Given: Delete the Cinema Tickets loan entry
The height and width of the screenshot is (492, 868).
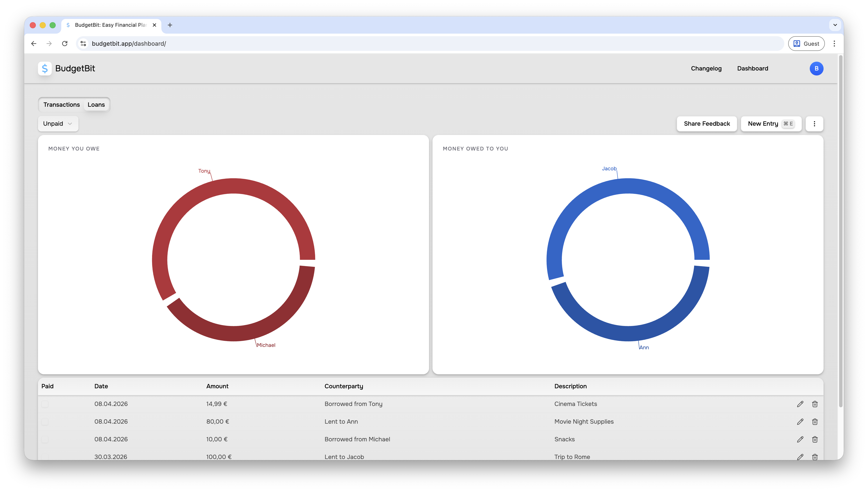Looking at the screenshot, I should (x=815, y=404).
